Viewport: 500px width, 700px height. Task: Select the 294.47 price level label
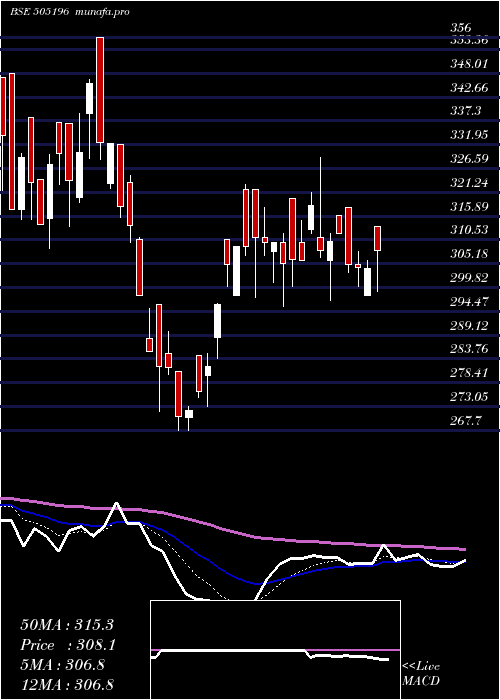469,302
